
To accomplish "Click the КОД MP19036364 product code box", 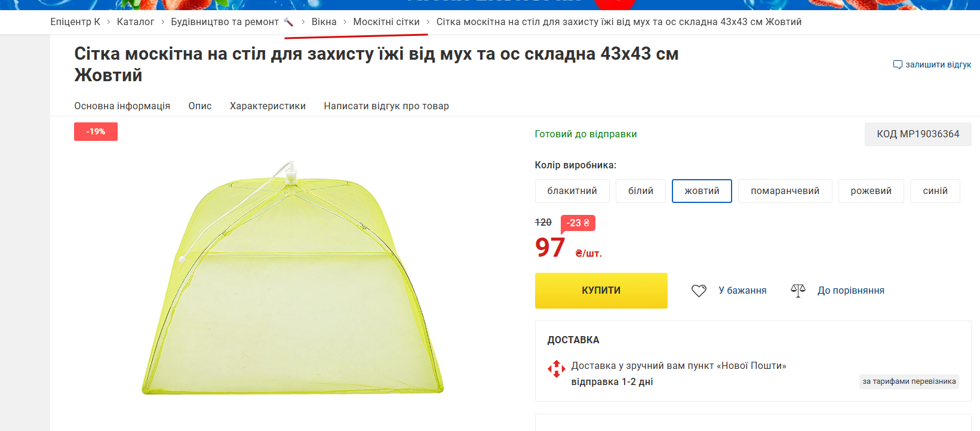I will point(918,134).
